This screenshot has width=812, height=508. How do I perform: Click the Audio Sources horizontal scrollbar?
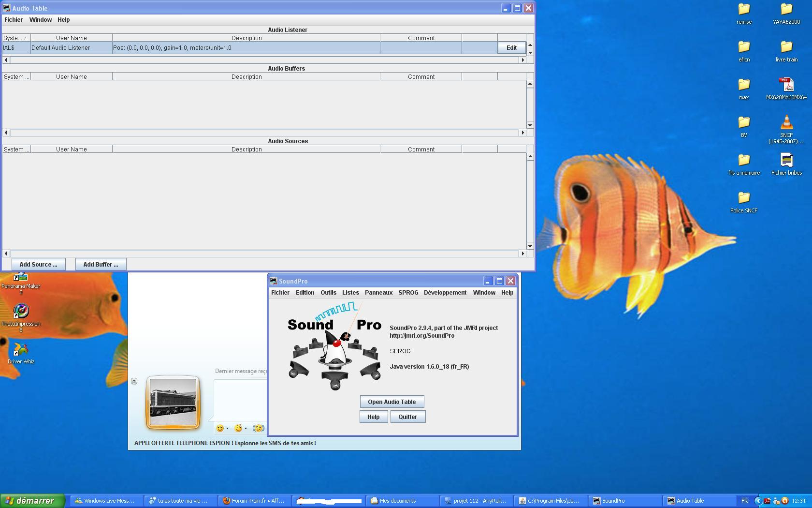(264, 254)
